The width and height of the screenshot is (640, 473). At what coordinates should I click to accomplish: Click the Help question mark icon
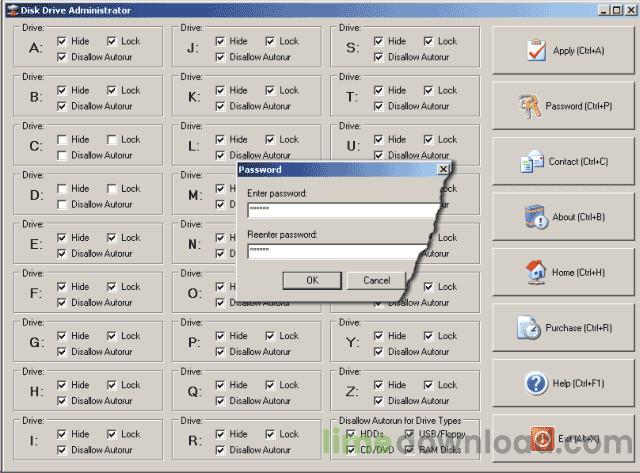(536, 383)
